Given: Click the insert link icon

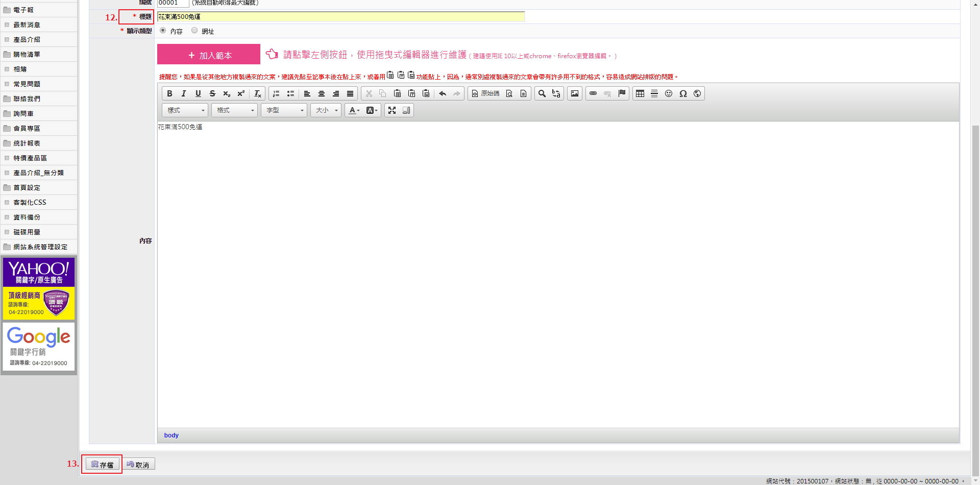Looking at the screenshot, I should coord(593,93).
